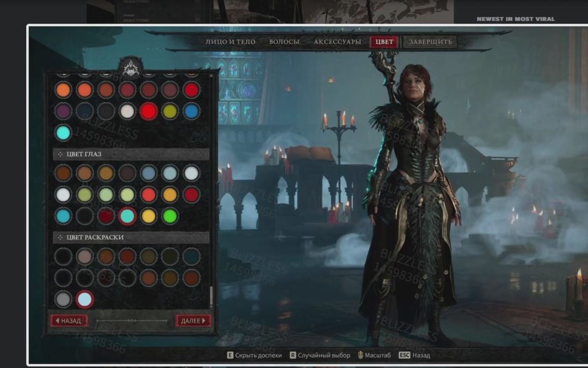The width and height of the screenshot is (588, 368).
Task: Click the R key hint Случайный выбор
Action: [320, 355]
